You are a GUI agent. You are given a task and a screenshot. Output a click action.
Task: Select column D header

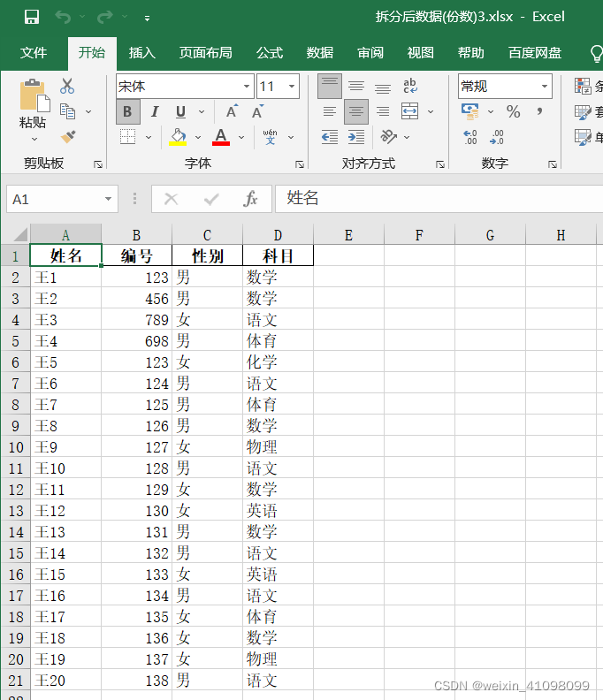tap(278, 235)
